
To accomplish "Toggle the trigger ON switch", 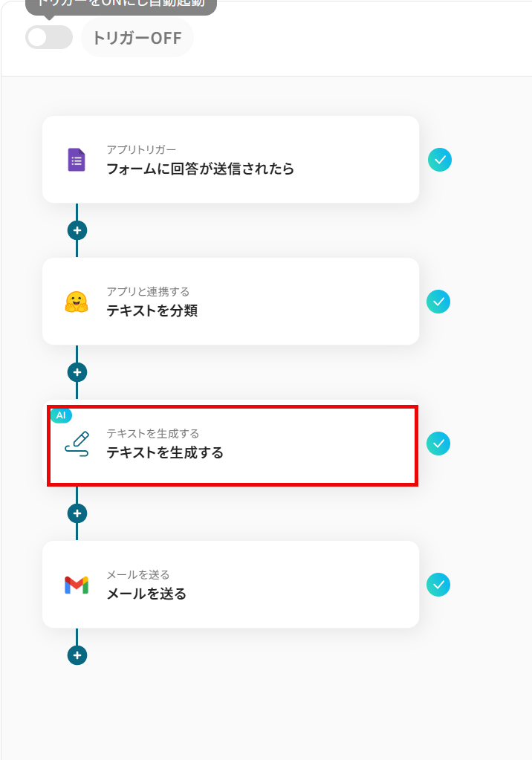I will pos(49,37).
